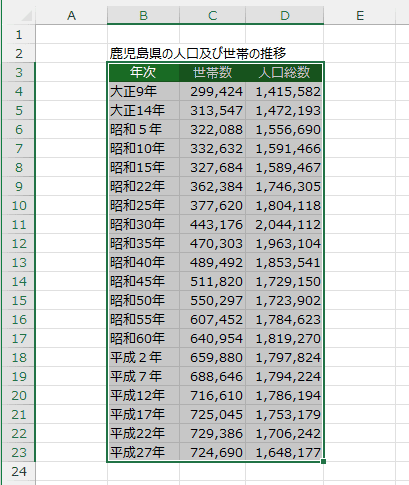The image size is (409, 485).
Task: Click the 年次 header cell
Action: coord(143,72)
